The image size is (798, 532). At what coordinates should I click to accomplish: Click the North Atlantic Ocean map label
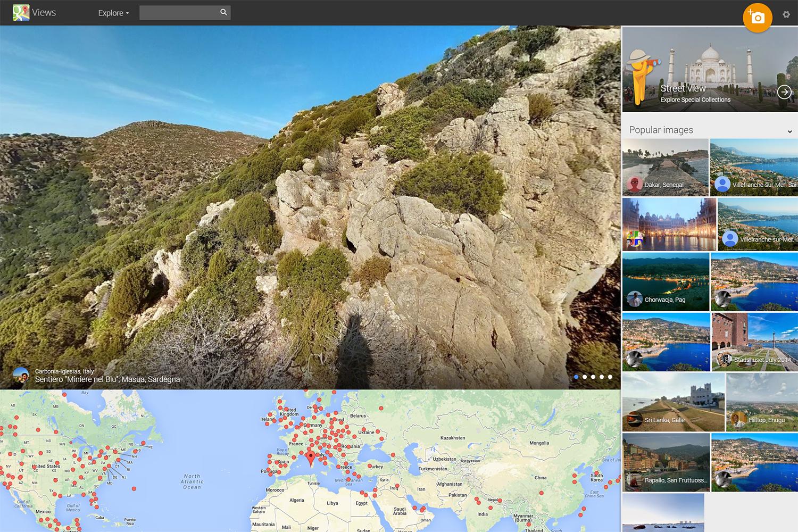[192, 481]
